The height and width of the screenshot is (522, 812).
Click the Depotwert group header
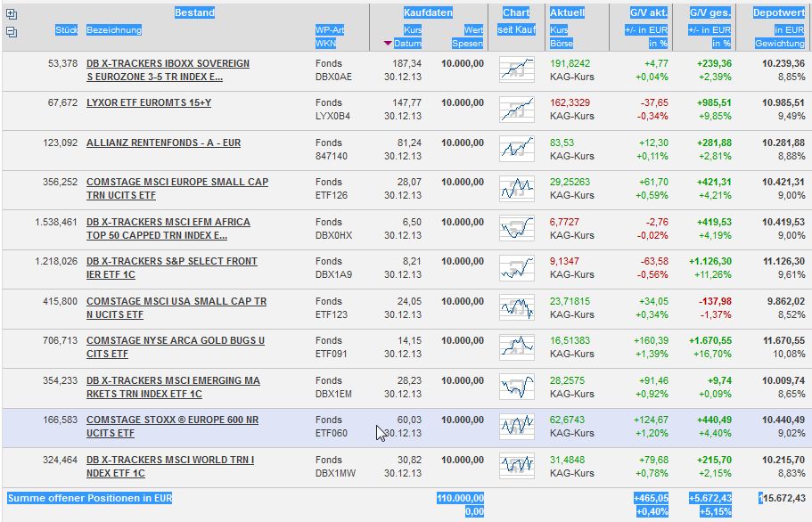pyautogui.click(x=779, y=12)
